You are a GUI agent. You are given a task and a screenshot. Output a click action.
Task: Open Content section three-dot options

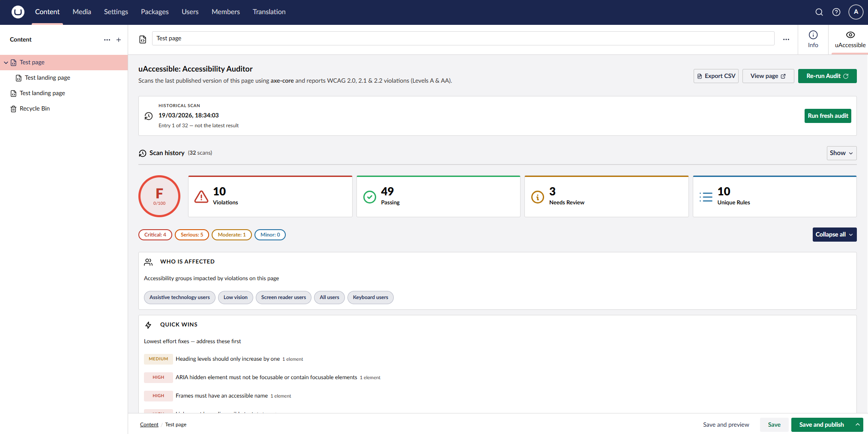[107, 40]
